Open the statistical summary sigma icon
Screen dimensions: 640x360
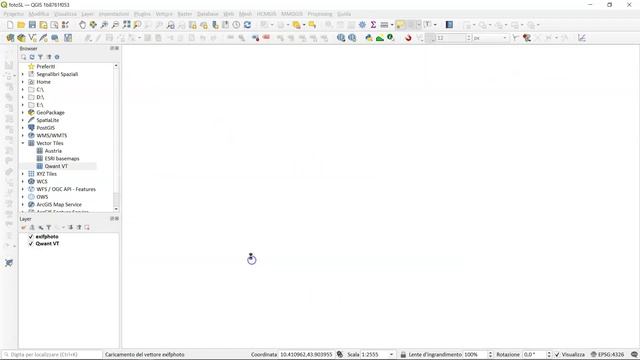pos(373,25)
